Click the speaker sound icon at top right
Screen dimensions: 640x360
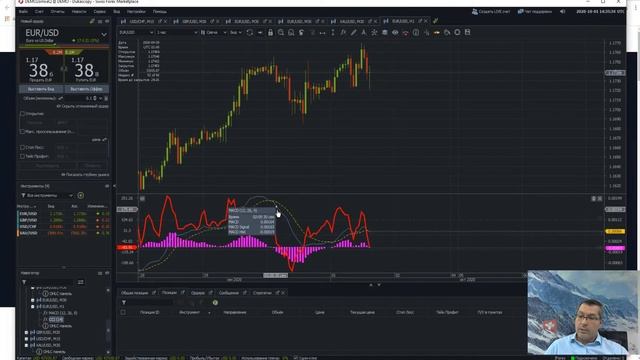pyautogui.click(x=562, y=11)
